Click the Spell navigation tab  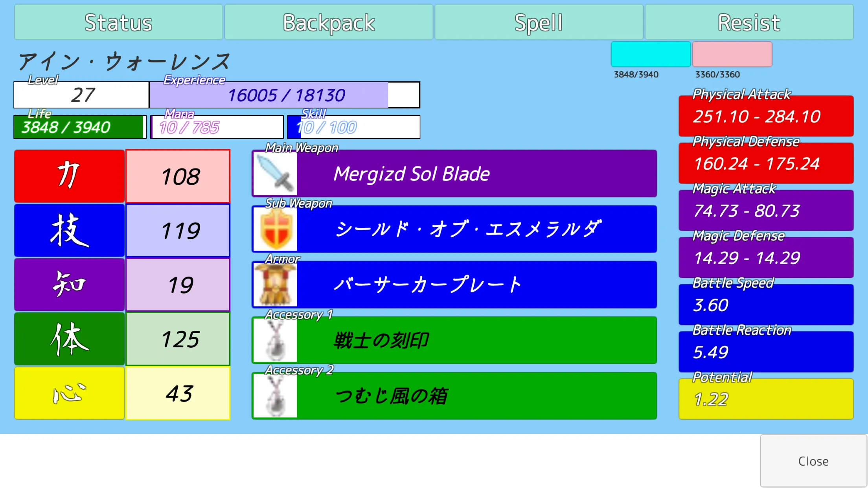tap(539, 22)
